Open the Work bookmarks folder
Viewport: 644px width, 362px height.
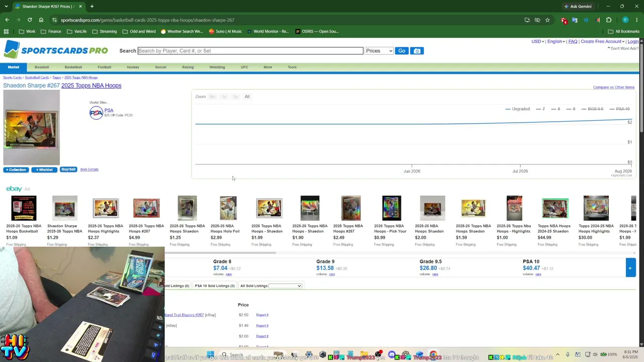[x=27, y=31]
